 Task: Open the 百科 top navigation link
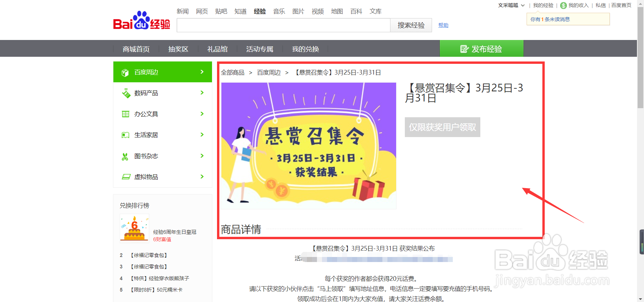point(356,11)
